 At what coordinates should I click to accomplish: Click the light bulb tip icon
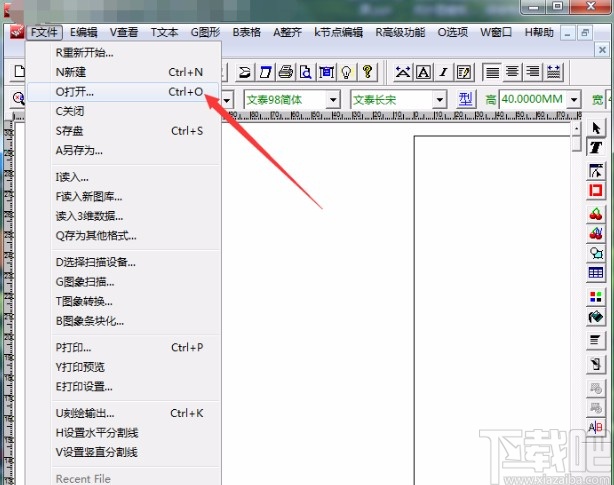pos(347,72)
